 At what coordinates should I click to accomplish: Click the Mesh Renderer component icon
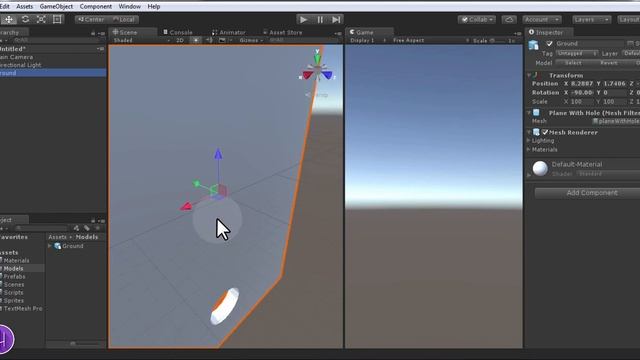coord(536,132)
